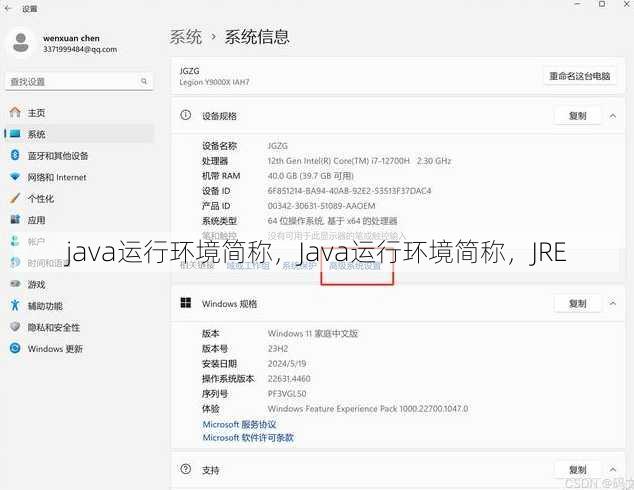Click the network Wi-Fi icon in sidebar
This screenshot has height=490, width=634.
pos(15,177)
